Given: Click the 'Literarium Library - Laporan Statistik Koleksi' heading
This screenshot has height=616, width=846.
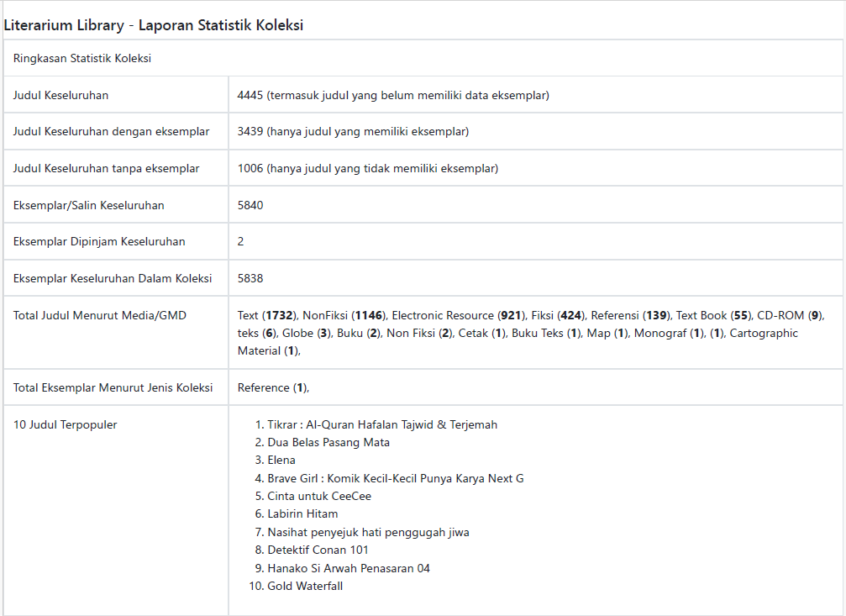Looking at the screenshot, I should 153,25.
